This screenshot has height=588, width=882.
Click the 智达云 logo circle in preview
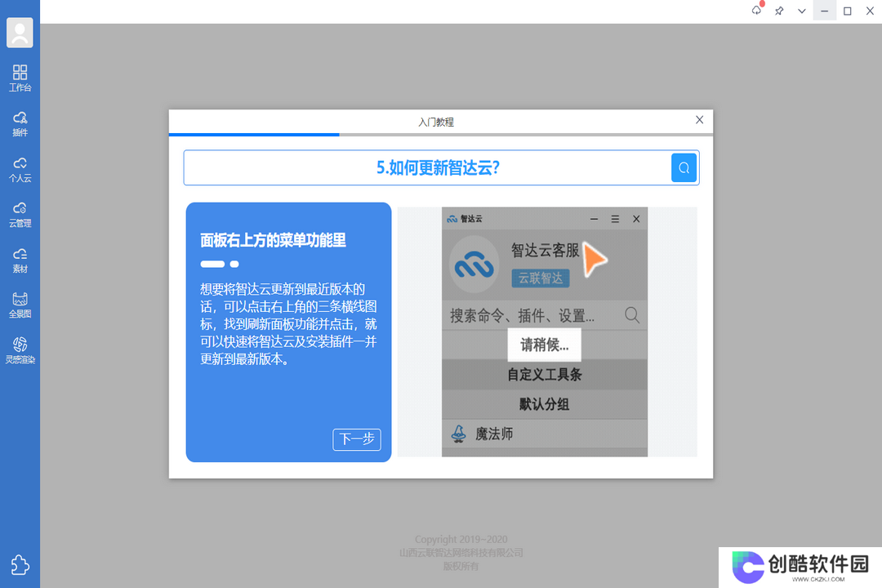(x=474, y=265)
